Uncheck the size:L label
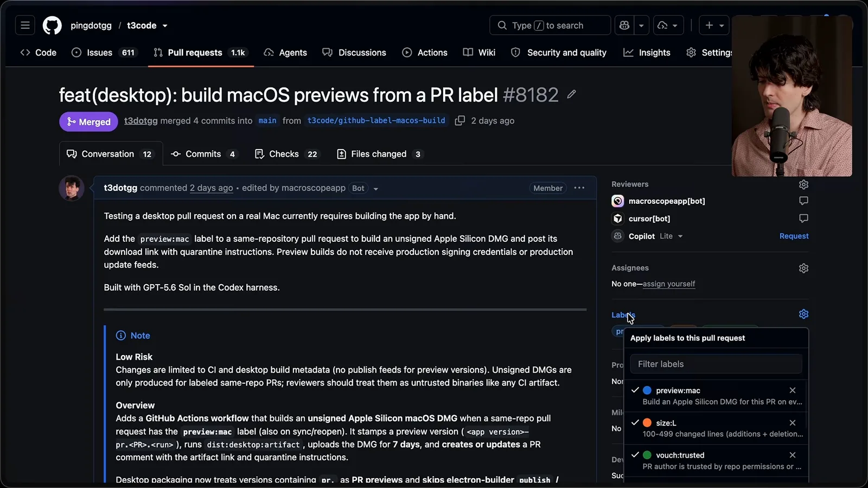This screenshot has height=488, width=868. click(x=635, y=422)
